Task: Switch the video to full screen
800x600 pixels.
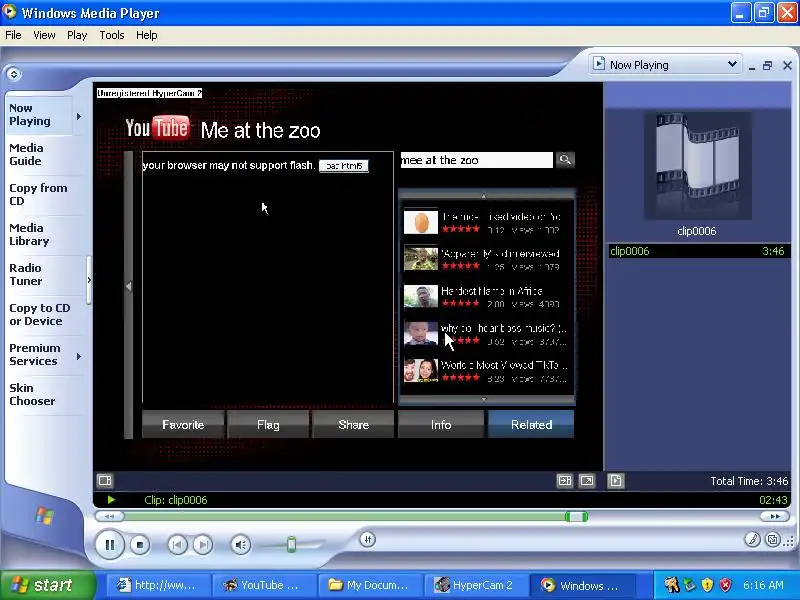Action: coord(587,481)
